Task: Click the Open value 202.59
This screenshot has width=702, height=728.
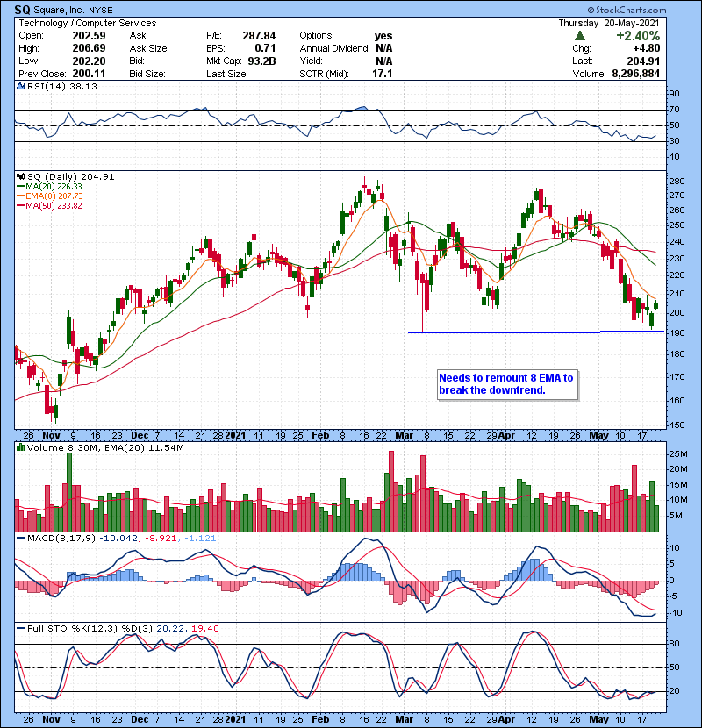Action: (x=89, y=36)
